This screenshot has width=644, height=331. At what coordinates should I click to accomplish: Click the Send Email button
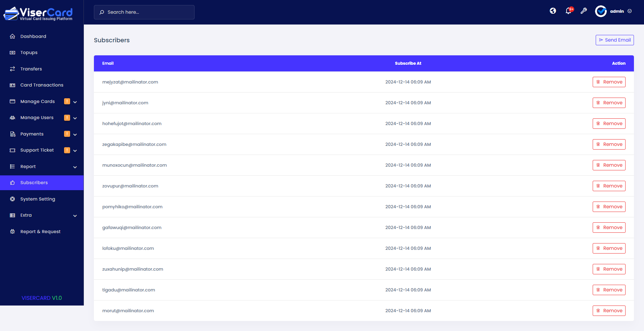tap(614, 40)
